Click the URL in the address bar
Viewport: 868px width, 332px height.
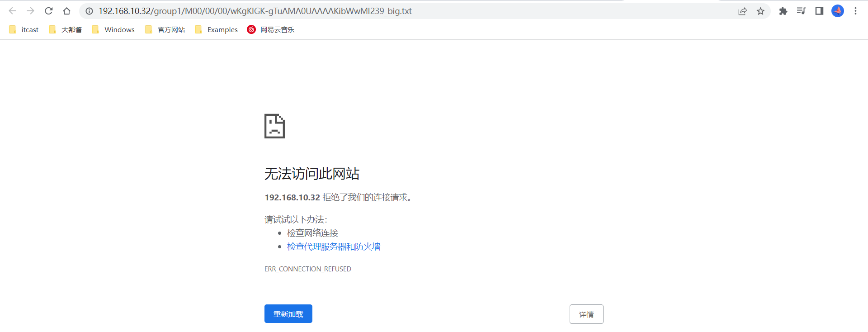(x=255, y=11)
